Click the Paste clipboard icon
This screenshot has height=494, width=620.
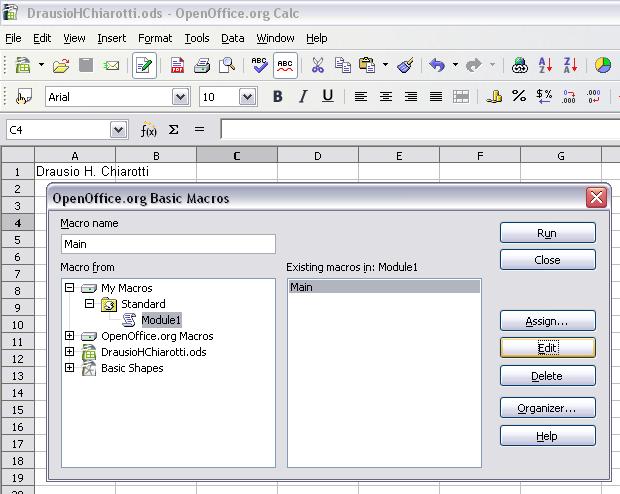click(x=367, y=65)
